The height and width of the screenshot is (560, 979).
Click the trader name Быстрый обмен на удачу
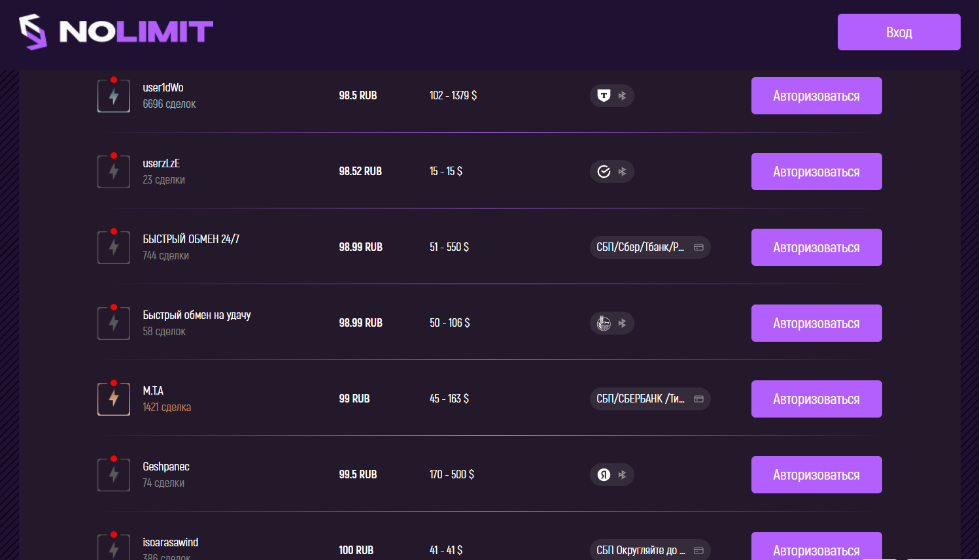tap(197, 315)
